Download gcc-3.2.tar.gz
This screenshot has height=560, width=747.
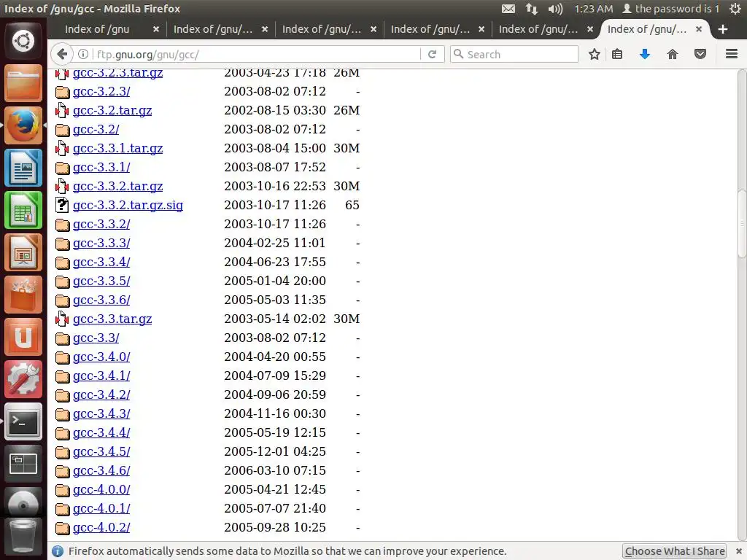tap(112, 110)
